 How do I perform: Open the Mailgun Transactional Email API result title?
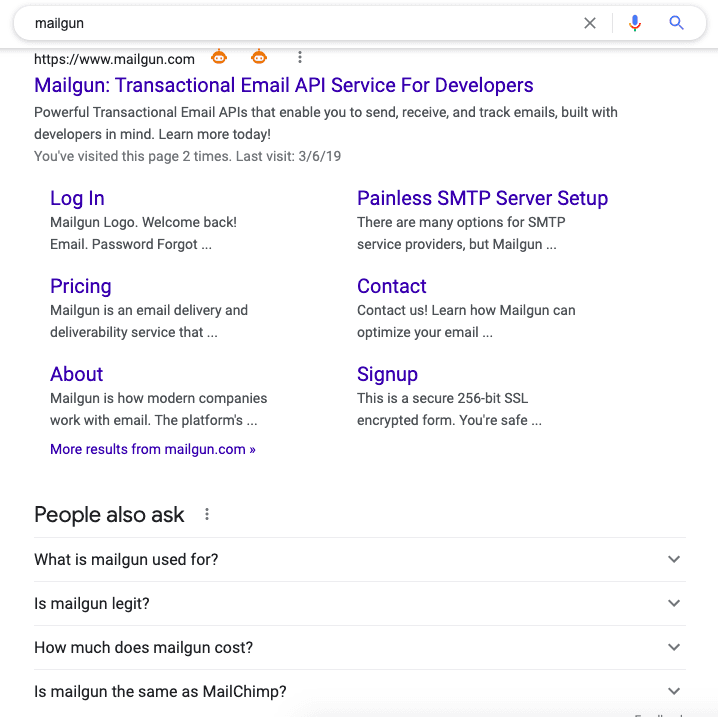(x=284, y=85)
